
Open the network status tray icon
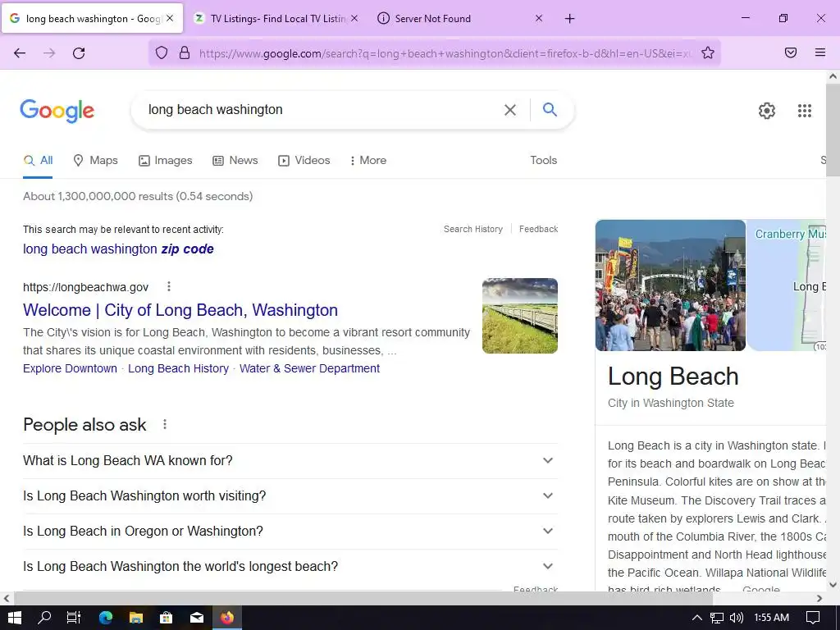717,618
